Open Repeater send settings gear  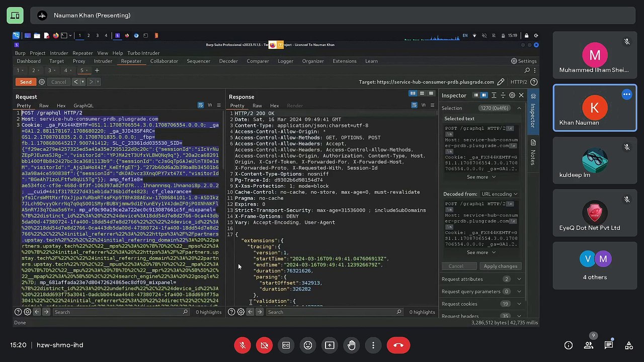pos(42,82)
